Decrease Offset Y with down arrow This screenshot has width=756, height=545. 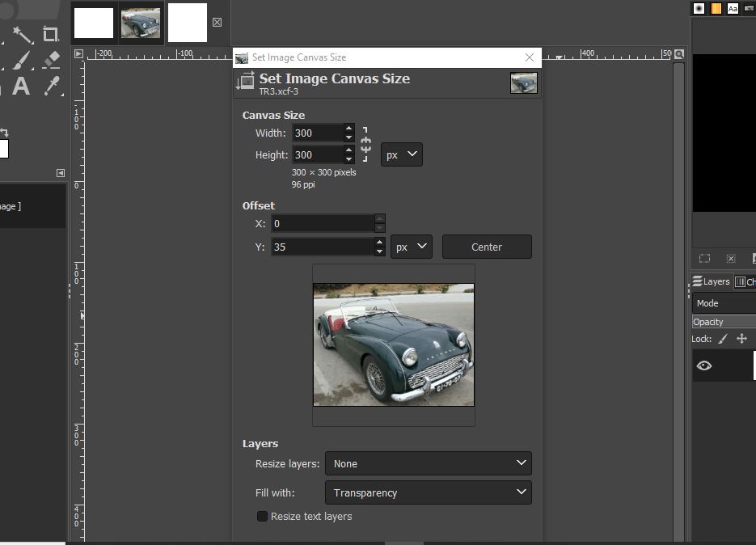tap(380, 251)
